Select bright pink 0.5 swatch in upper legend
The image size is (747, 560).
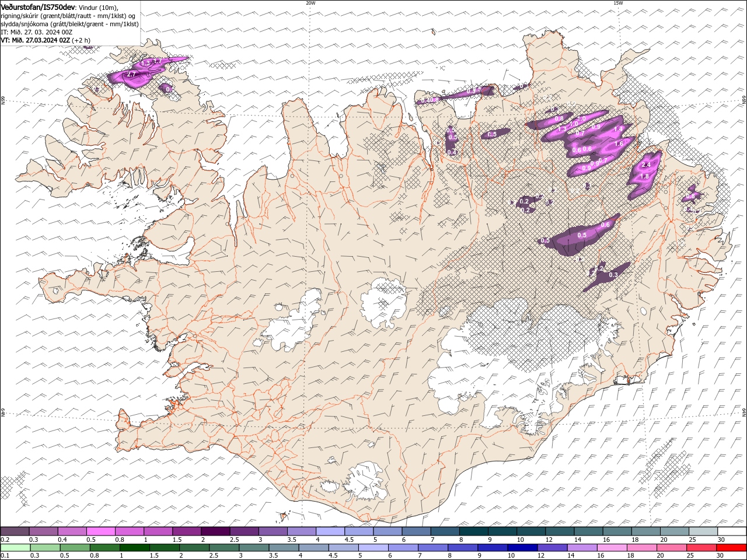[100, 531]
